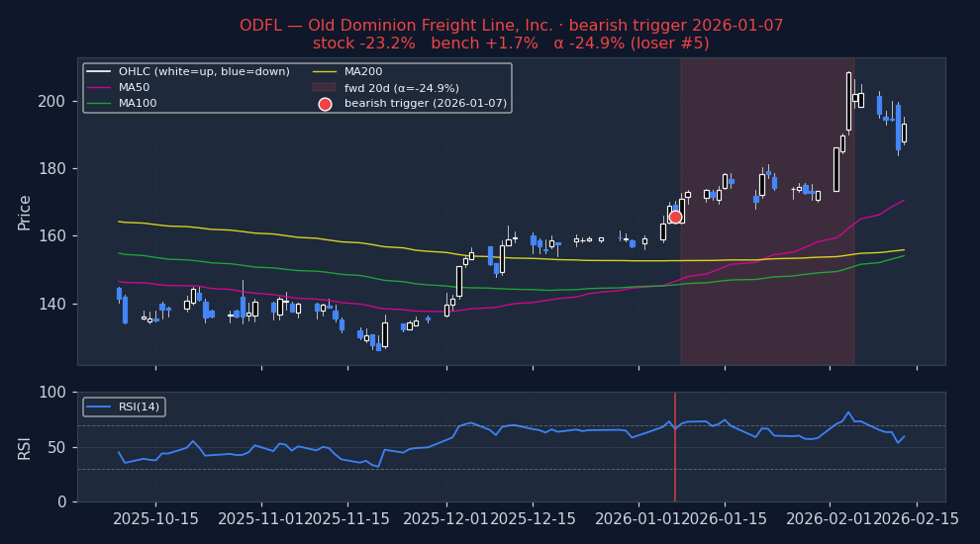Select the tallest white candlestick near 208
Viewport: 980px width, 544px height.
(x=848, y=101)
